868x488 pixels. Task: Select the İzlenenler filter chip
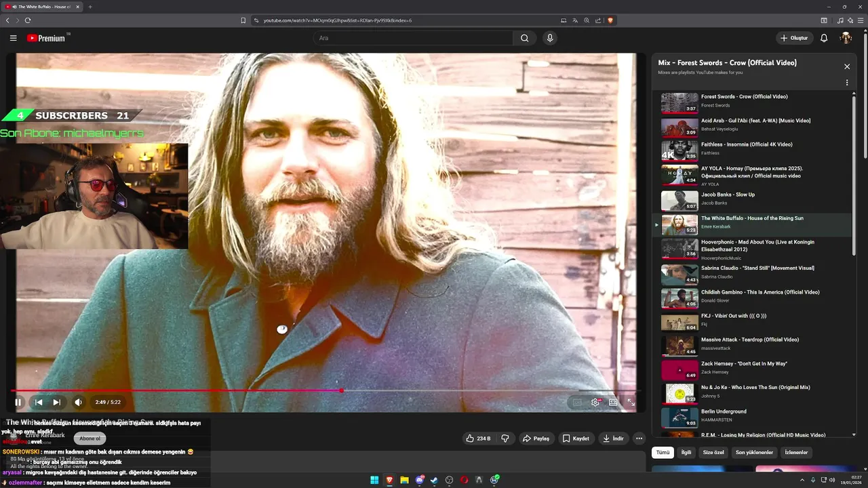coord(796,452)
